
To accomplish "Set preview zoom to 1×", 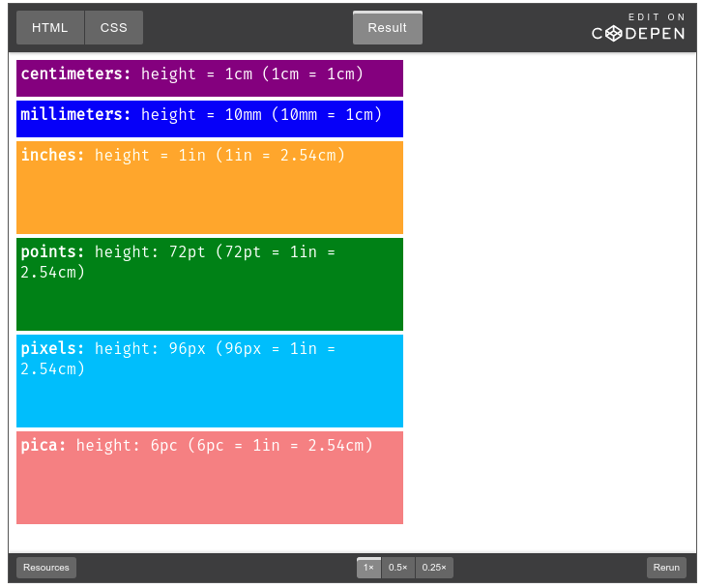I will [369, 568].
